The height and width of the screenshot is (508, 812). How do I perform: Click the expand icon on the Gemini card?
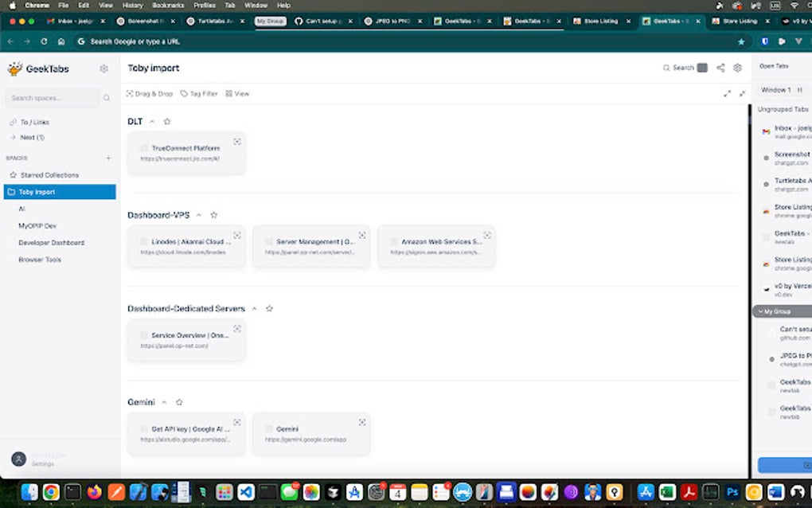(362, 422)
